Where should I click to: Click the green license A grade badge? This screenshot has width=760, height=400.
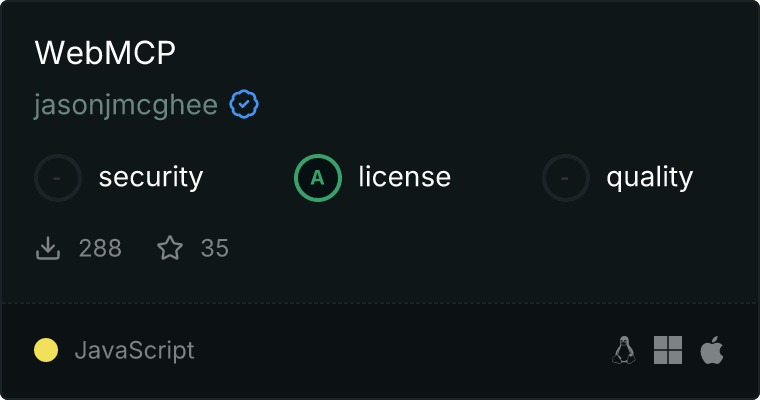(318, 178)
